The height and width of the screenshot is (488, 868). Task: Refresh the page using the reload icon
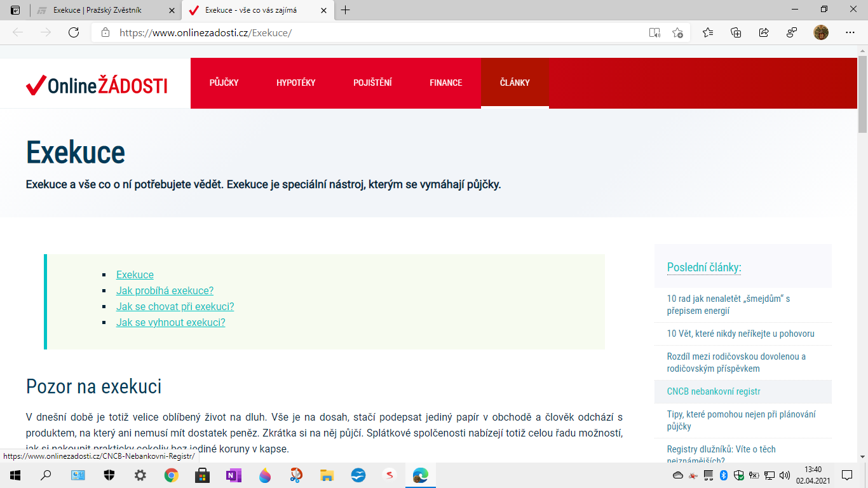click(x=74, y=32)
